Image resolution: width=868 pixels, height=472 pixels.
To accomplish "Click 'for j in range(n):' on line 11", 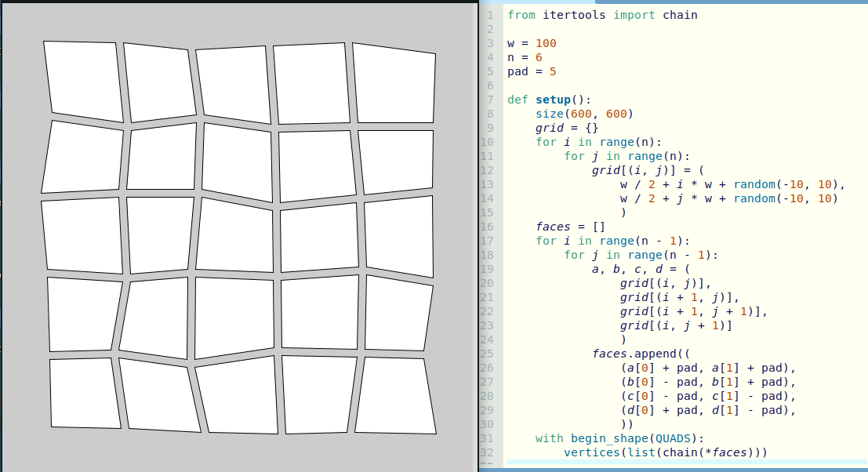I will click(626, 156).
